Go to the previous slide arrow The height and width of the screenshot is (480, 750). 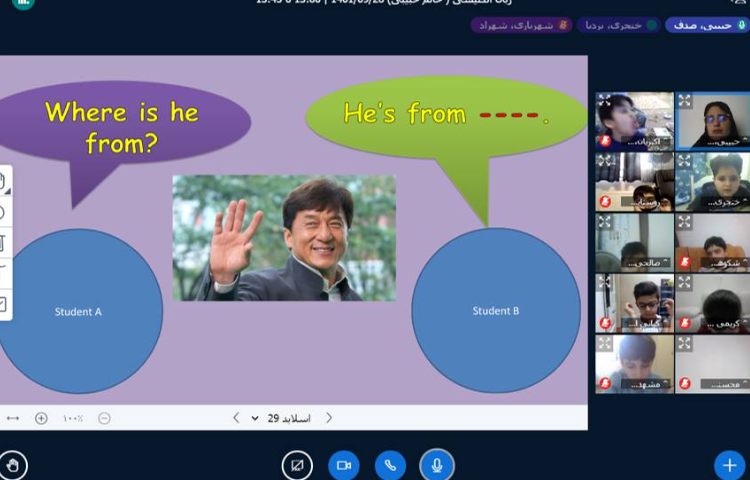(236, 418)
